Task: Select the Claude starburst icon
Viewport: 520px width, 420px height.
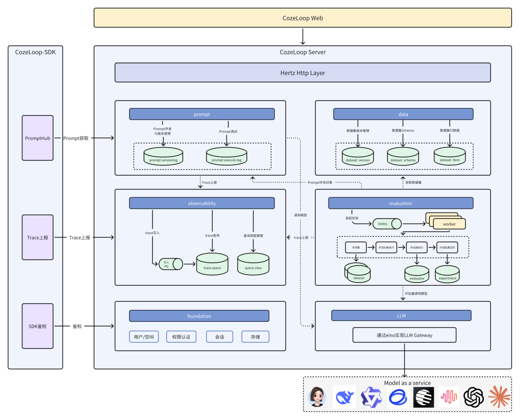Action: [500, 397]
